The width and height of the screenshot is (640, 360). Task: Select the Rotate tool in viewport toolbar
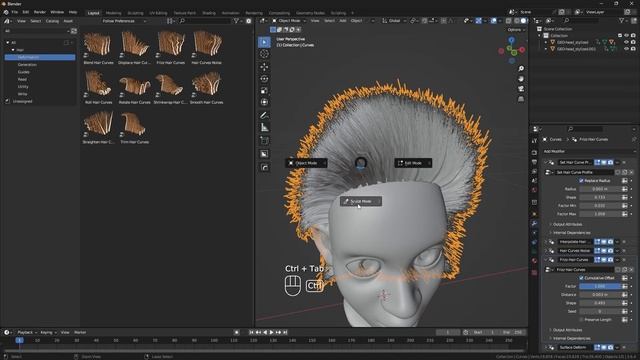point(264,79)
